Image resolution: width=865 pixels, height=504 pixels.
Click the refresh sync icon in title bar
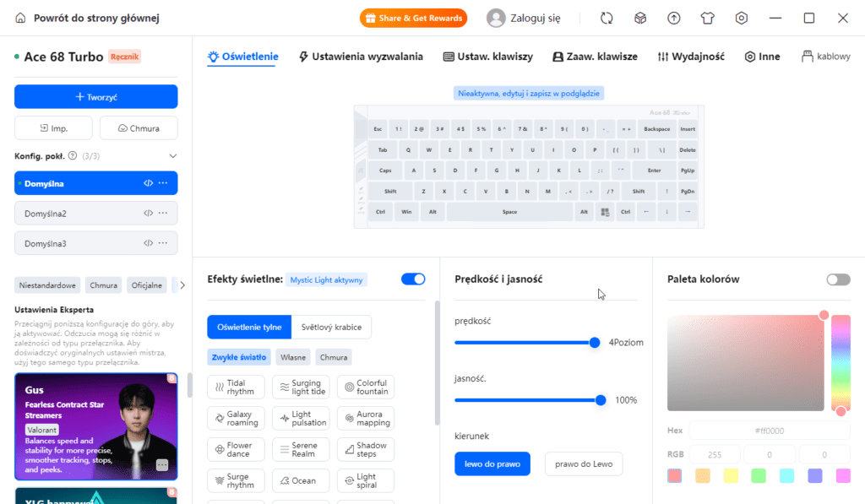pyautogui.click(x=607, y=18)
